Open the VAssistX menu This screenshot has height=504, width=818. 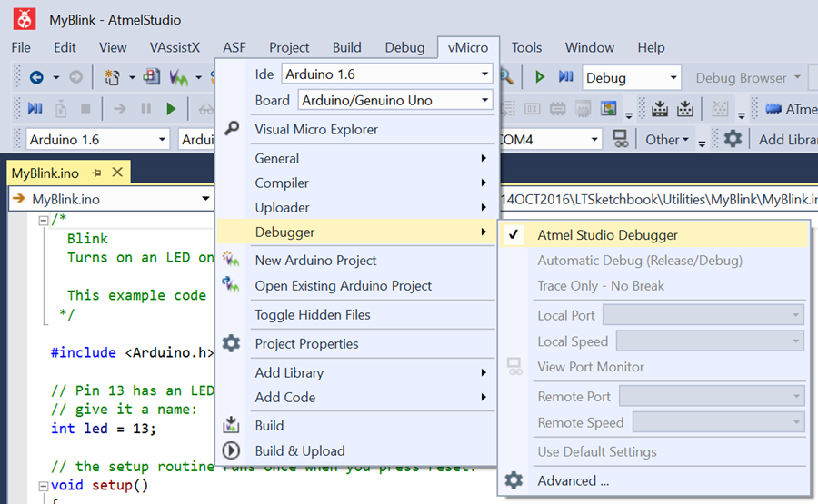tap(175, 47)
